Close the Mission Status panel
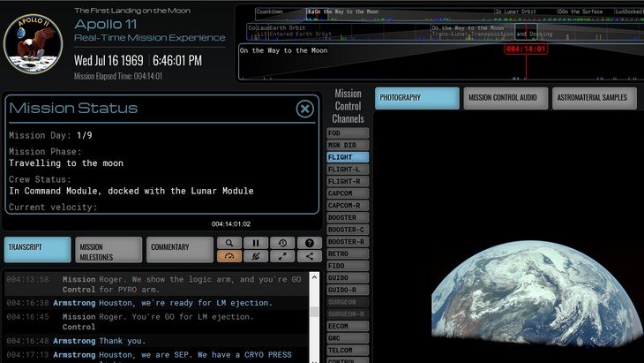 304,109
